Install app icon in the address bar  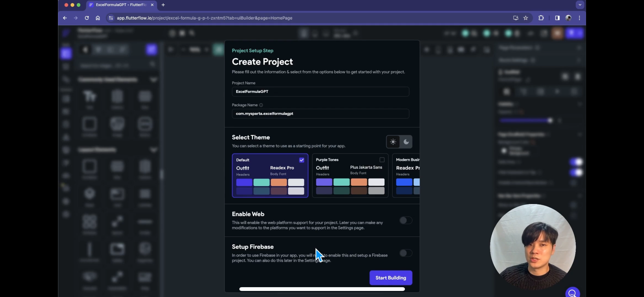(516, 18)
